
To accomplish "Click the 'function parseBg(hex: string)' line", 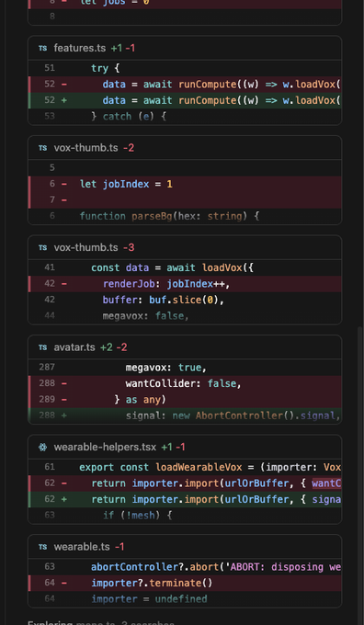I will [x=185, y=216].
